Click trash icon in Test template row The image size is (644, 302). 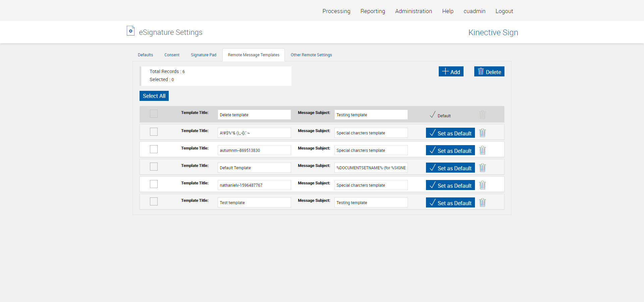pyautogui.click(x=482, y=203)
